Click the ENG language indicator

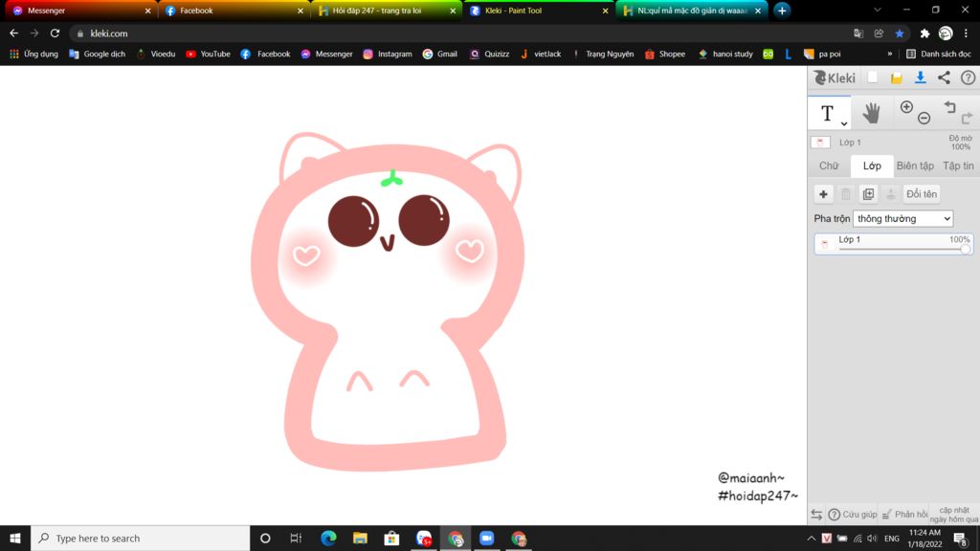coord(892,538)
